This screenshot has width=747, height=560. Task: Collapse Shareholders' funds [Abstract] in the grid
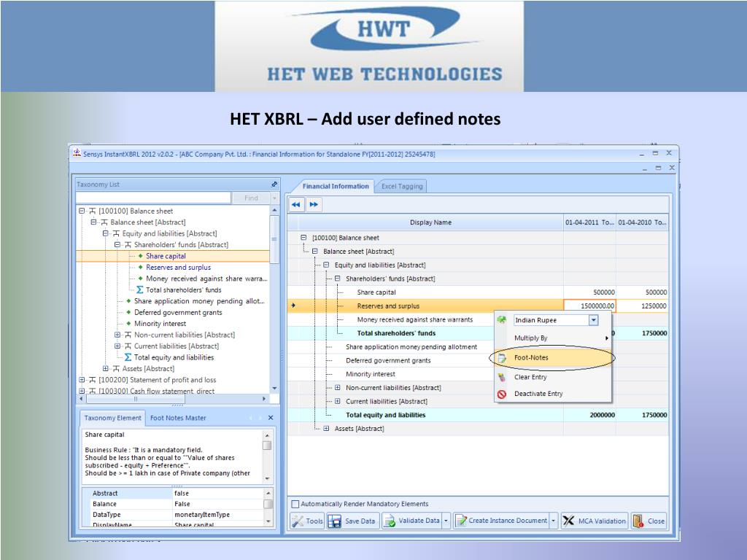pos(337,279)
